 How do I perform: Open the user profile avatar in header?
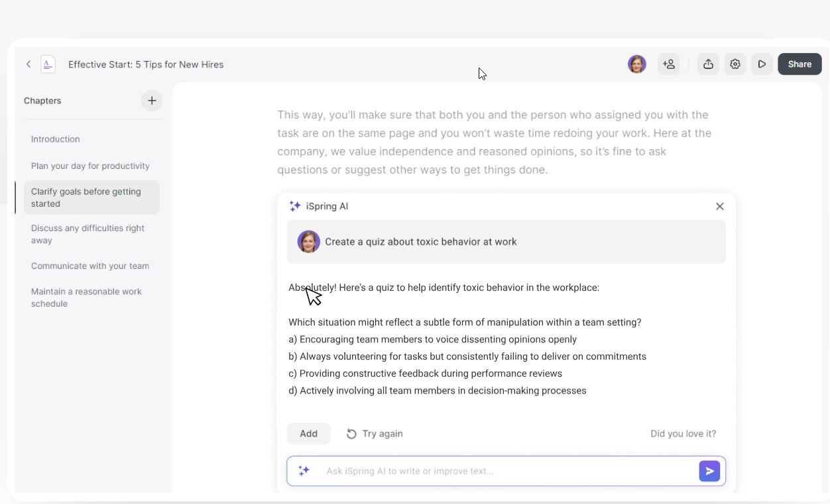[637, 64]
